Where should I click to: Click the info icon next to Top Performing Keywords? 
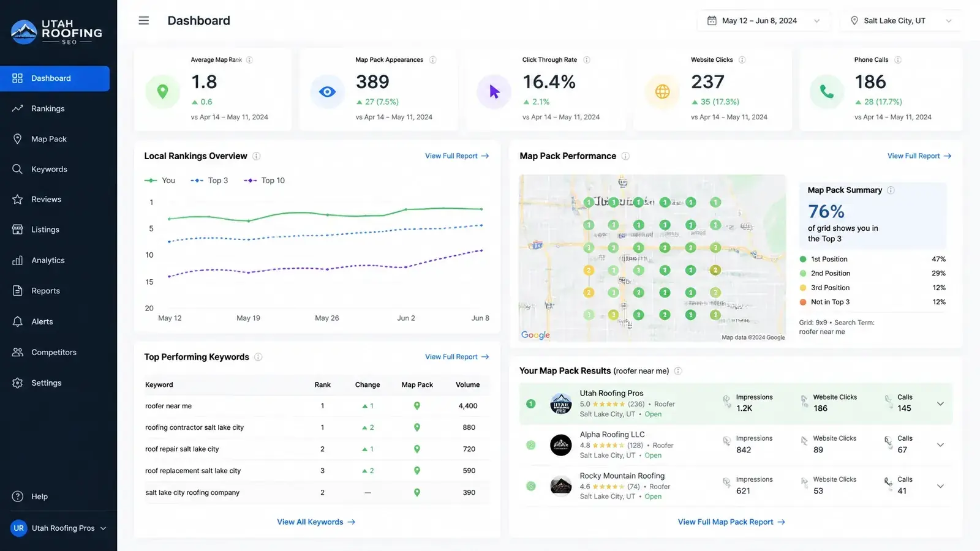[x=258, y=357]
